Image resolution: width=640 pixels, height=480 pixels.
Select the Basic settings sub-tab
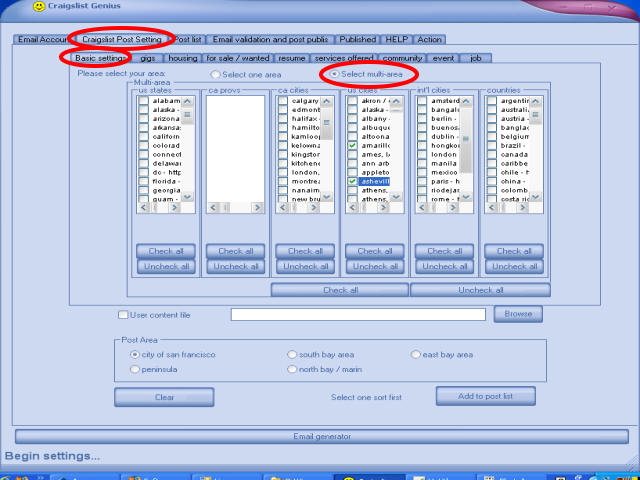pyautogui.click(x=100, y=58)
